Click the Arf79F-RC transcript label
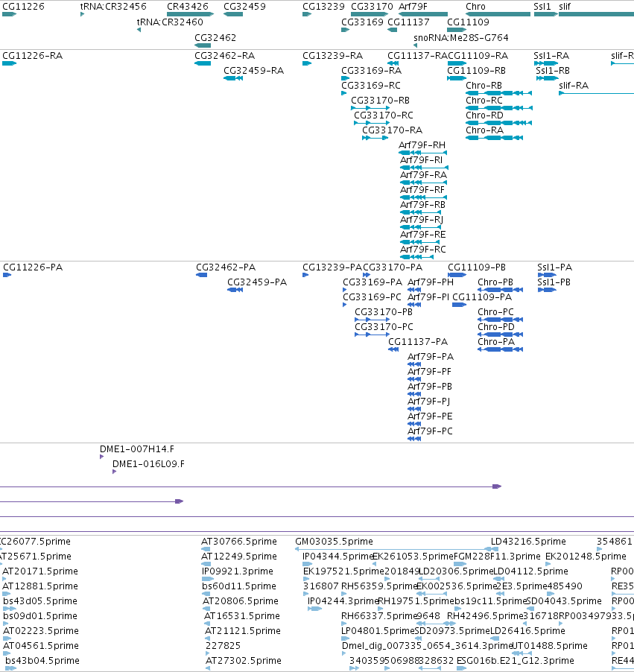Screen dimensions: 634x672 pos(422,249)
